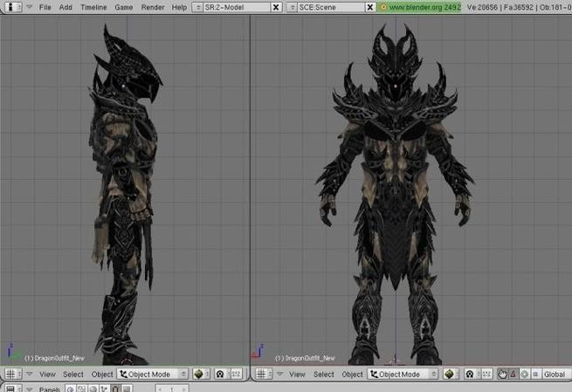
Task: Open the Global orientation dropdown
Action: tap(556, 375)
